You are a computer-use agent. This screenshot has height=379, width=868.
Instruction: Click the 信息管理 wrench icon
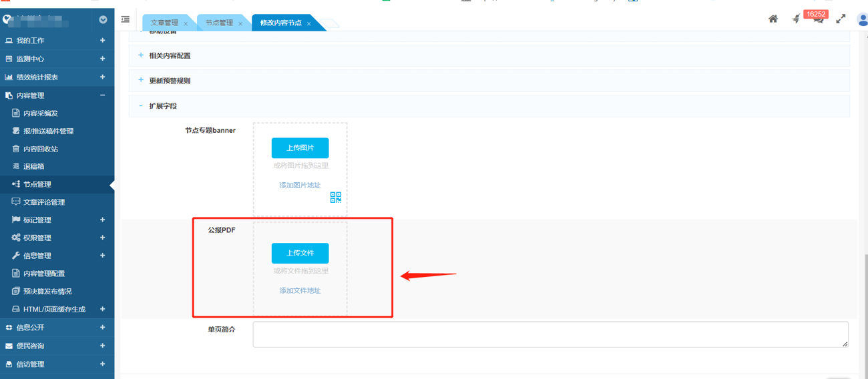pyautogui.click(x=16, y=256)
